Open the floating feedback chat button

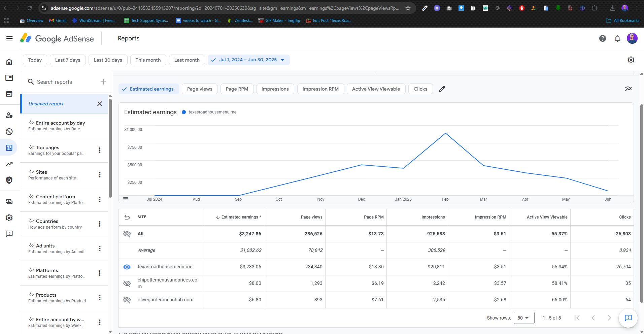click(x=628, y=318)
